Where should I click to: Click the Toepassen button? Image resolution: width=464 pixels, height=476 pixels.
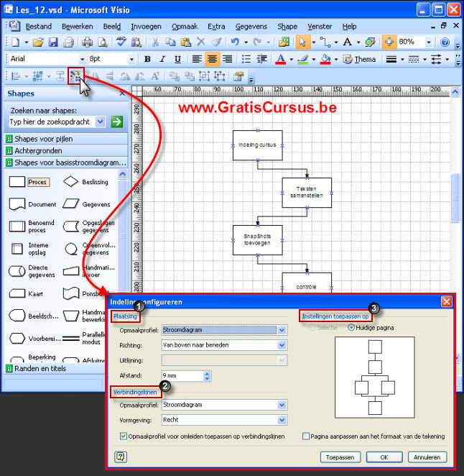click(340, 457)
